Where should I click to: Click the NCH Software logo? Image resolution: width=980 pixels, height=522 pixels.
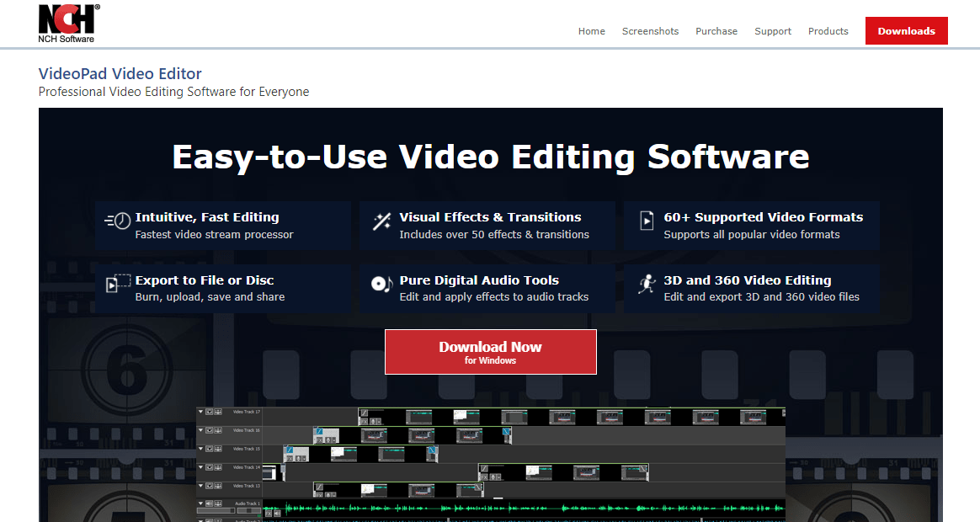pyautogui.click(x=69, y=23)
